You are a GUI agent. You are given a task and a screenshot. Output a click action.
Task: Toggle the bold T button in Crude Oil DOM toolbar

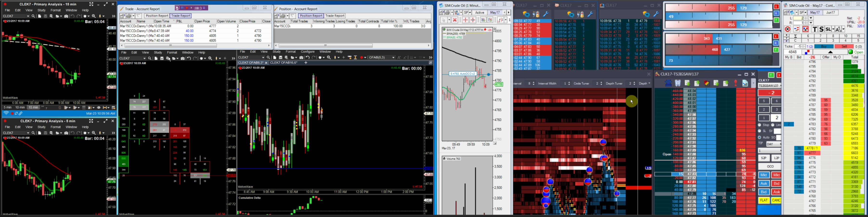[815, 29]
